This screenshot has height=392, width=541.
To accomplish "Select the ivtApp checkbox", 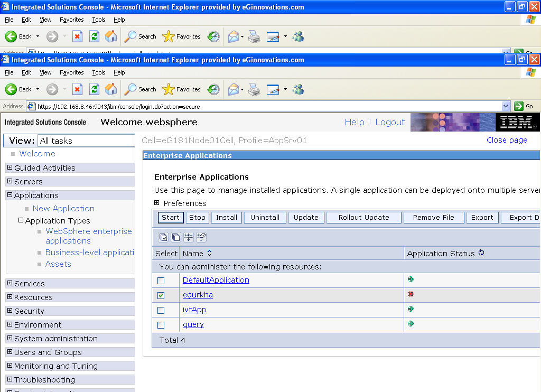I will click(161, 310).
